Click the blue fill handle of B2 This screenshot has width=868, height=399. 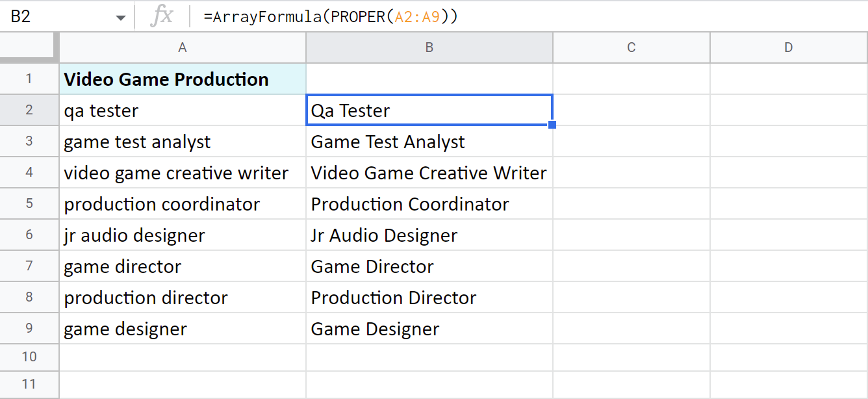(552, 125)
